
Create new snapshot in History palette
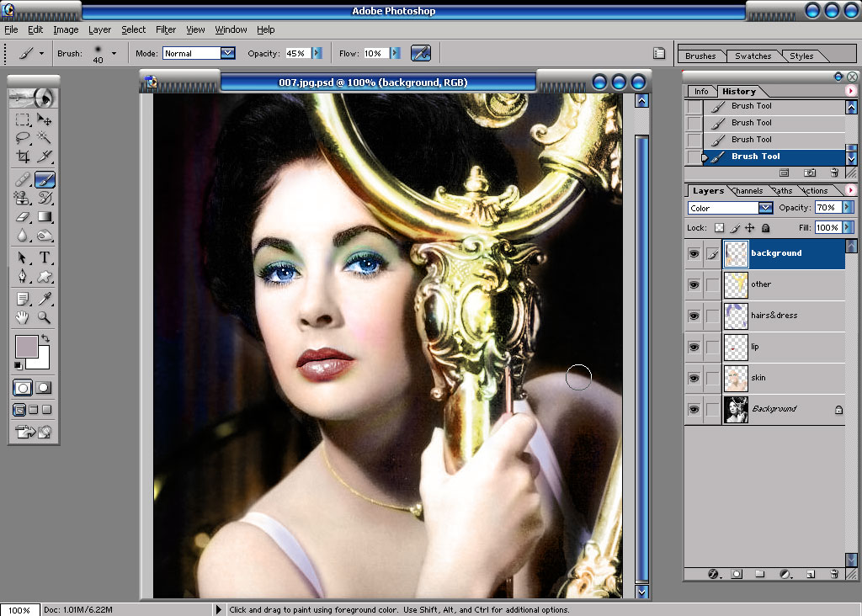(x=810, y=173)
